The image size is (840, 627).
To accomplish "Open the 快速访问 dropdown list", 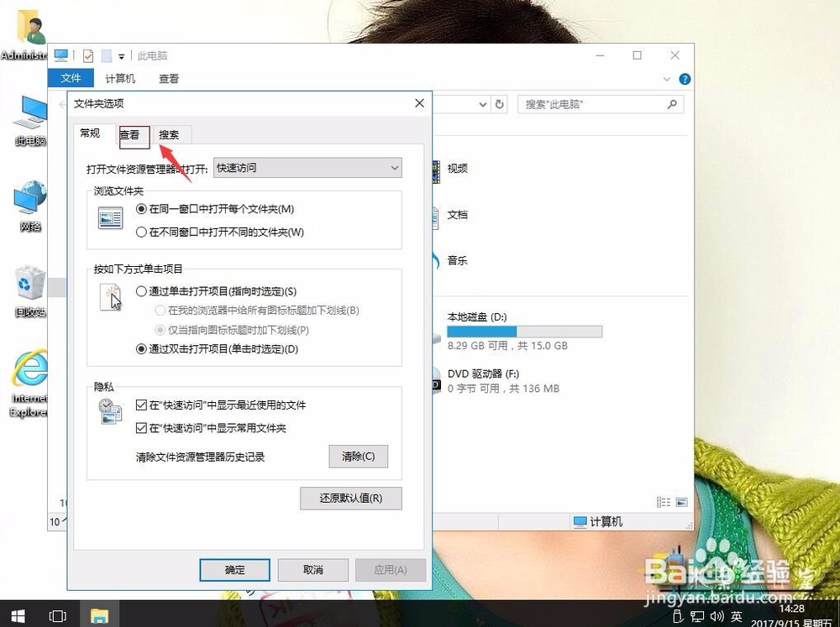I will [307, 168].
